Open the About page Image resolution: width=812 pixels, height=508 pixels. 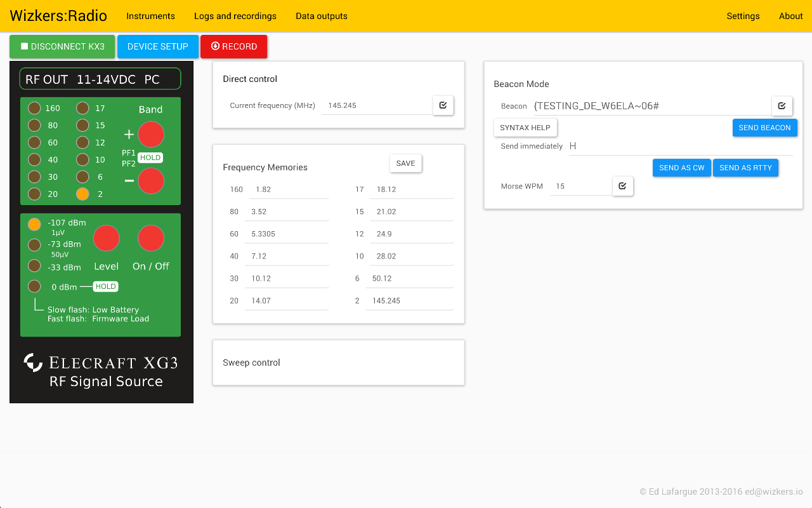(x=791, y=16)
